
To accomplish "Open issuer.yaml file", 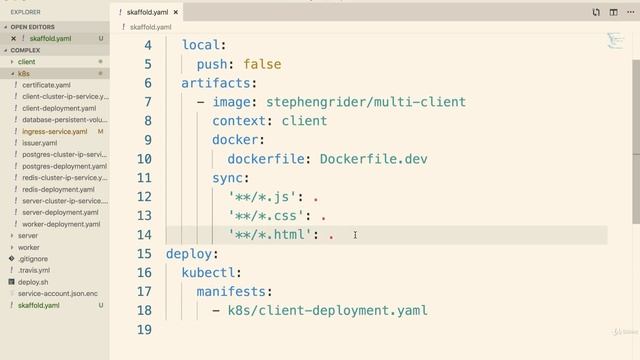I will point(40,143).
